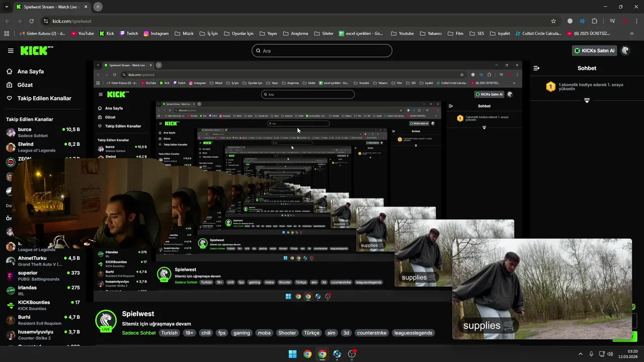Viewport: 644px width, 362px height.
Task: Open the YouTube bookmark
Action: point(83,34)
